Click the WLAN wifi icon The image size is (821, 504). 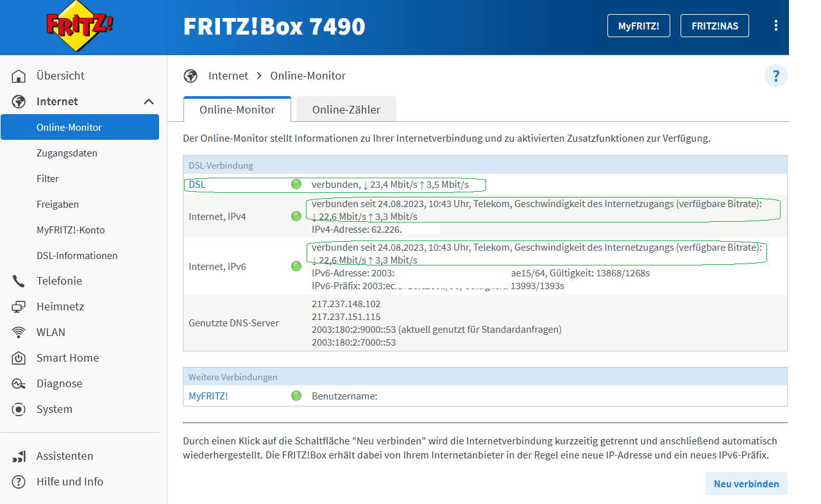[19, 332]
